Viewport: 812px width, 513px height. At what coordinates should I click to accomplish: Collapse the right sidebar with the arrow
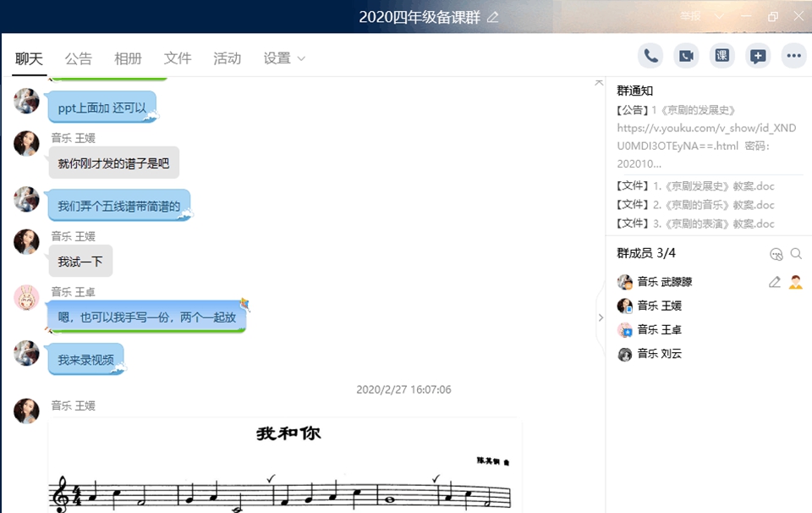(x=601, y=317)
